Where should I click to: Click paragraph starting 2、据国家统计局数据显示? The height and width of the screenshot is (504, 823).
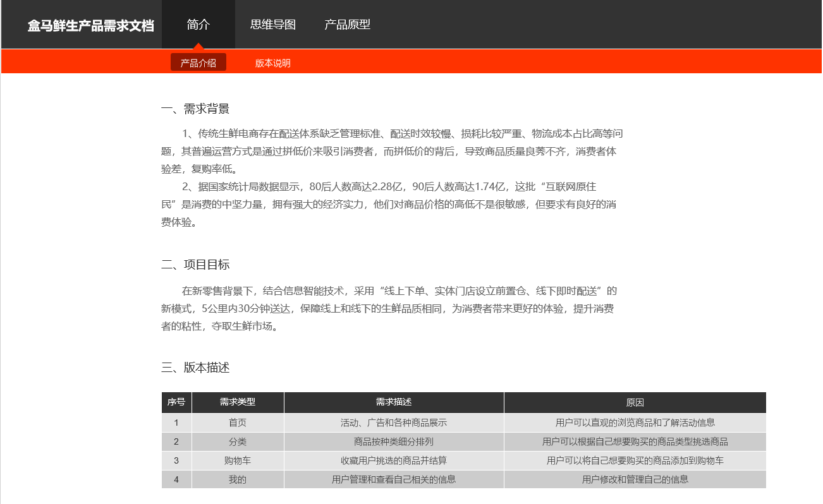[389, 204]
